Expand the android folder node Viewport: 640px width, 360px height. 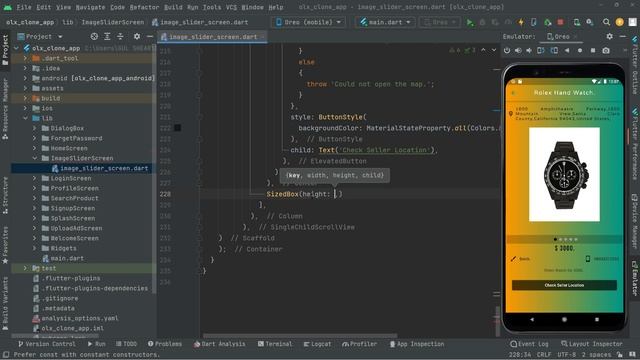click(26, 78)
